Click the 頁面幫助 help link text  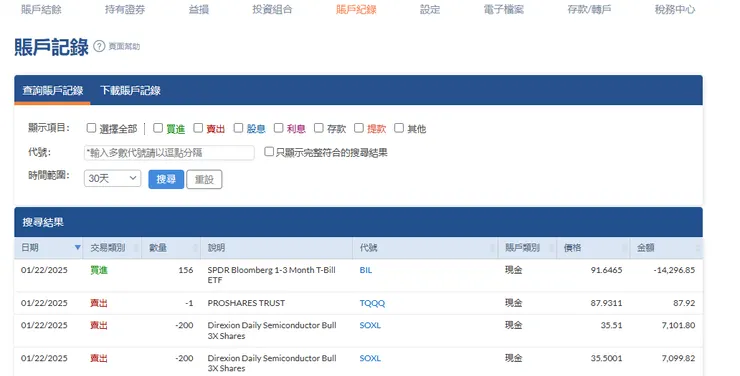point(125,46)
